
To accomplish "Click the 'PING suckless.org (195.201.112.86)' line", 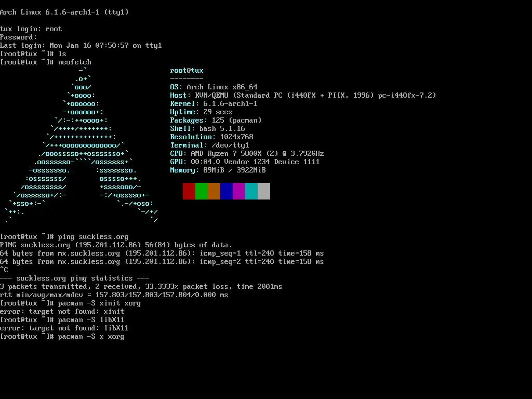I will click(116, 245).
